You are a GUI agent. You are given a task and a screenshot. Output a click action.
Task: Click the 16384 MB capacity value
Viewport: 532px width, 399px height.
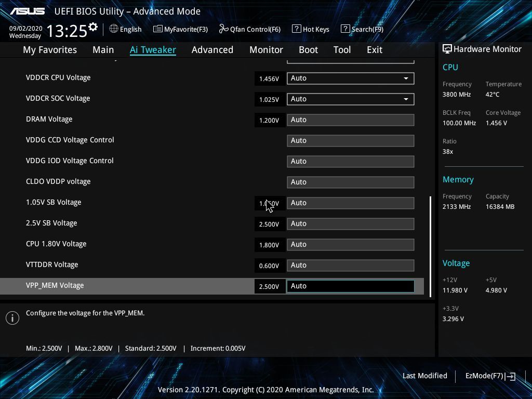[x=500, y=207]
